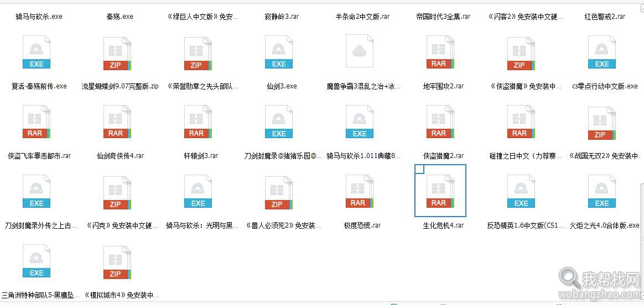Select the 侠盗飞车罪恶都市.rar icon

[x=36, y=121]
